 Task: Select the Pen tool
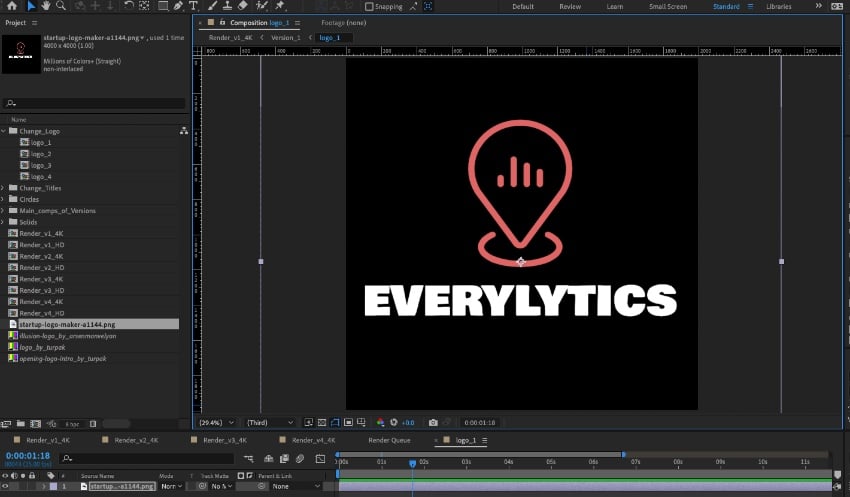point(178,6)
